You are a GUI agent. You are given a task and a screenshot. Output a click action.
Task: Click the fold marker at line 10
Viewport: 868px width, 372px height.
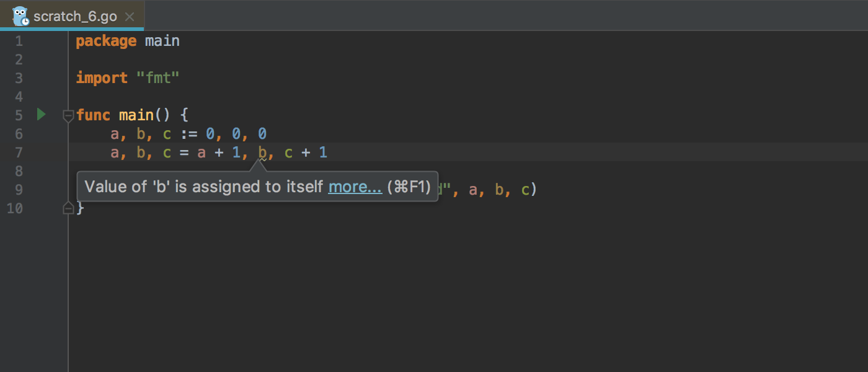[x=68, y=209]
